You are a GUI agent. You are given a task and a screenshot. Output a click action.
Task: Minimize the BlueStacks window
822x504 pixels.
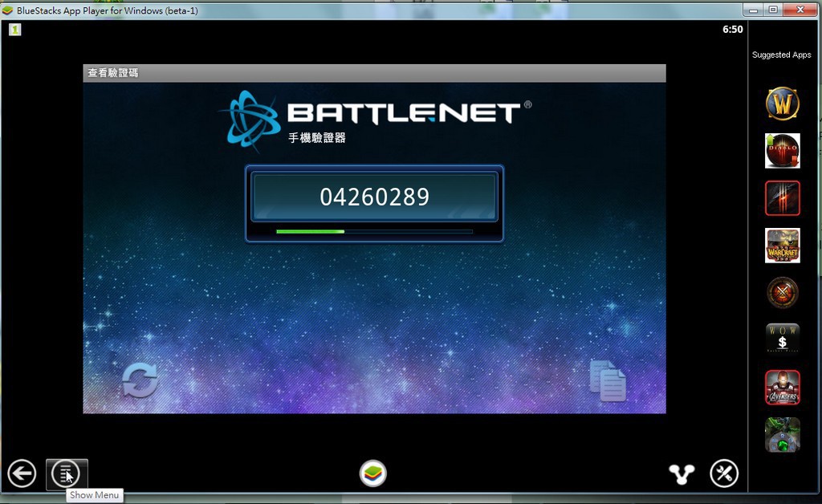coord(753,10)
